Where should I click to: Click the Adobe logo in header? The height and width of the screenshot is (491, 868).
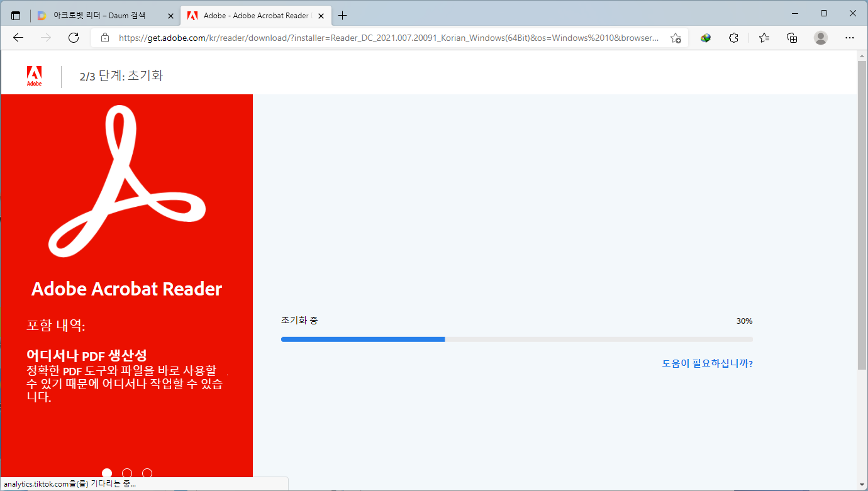[x=35, y=76]
